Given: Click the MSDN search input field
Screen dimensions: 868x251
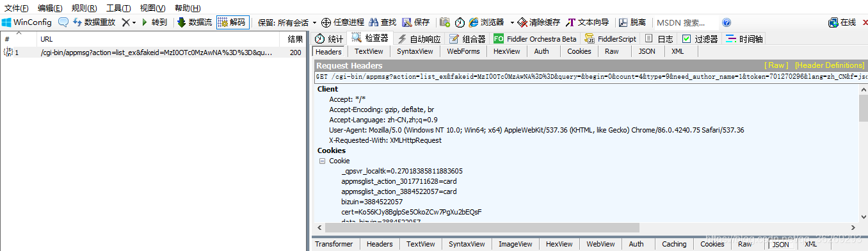Looking at the screenshot, I should click(x=686, y=22).
